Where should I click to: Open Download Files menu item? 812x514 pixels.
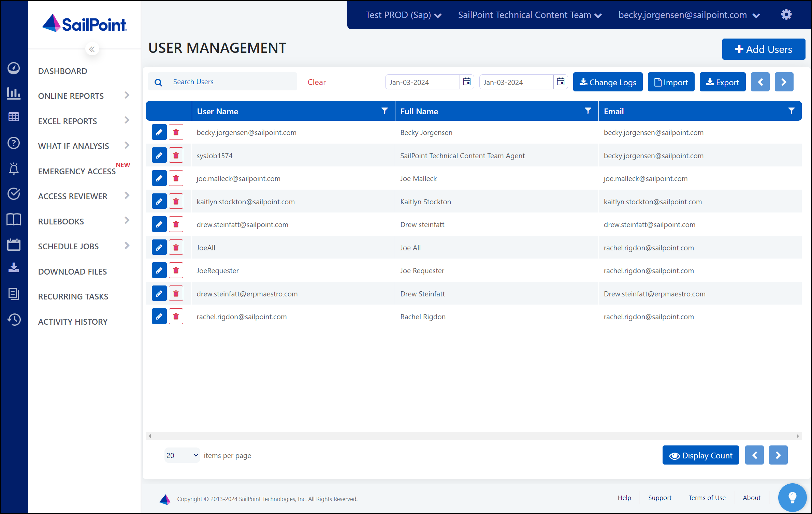click(x=72, y=271)
